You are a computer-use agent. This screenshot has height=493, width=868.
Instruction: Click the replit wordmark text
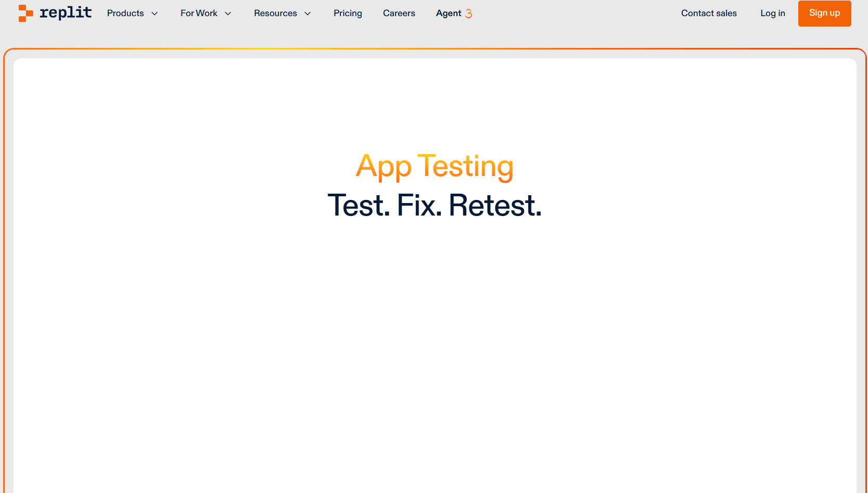(66, 12)
